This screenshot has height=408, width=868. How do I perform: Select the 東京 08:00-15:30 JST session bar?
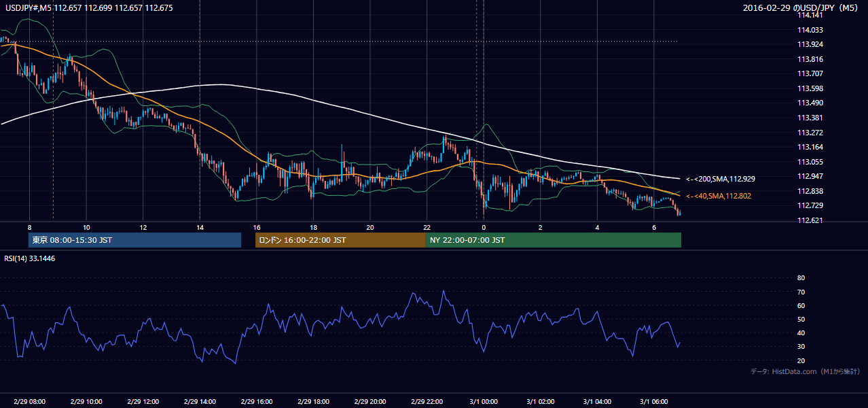pyautogui.click(x=134, y=240)
